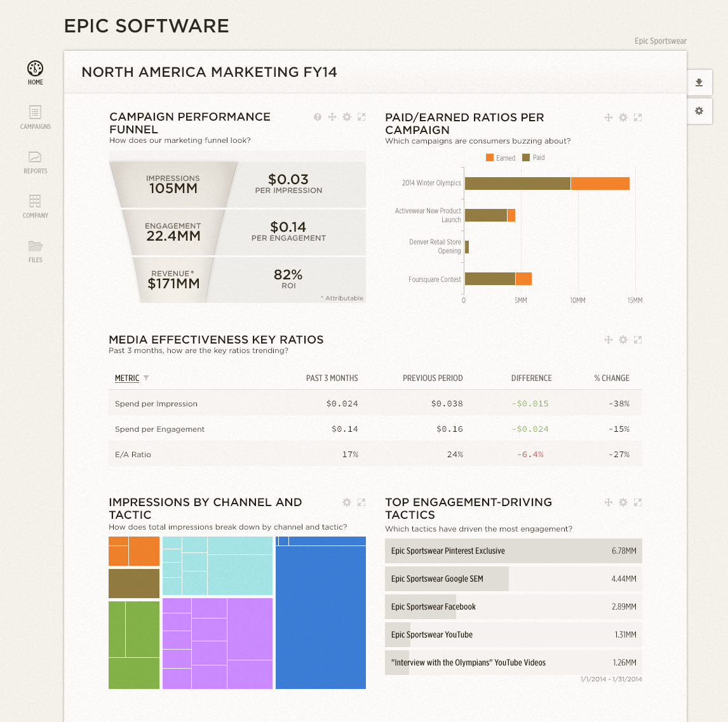Toggle the Paid legend swatch

click(x=526, y=157)
